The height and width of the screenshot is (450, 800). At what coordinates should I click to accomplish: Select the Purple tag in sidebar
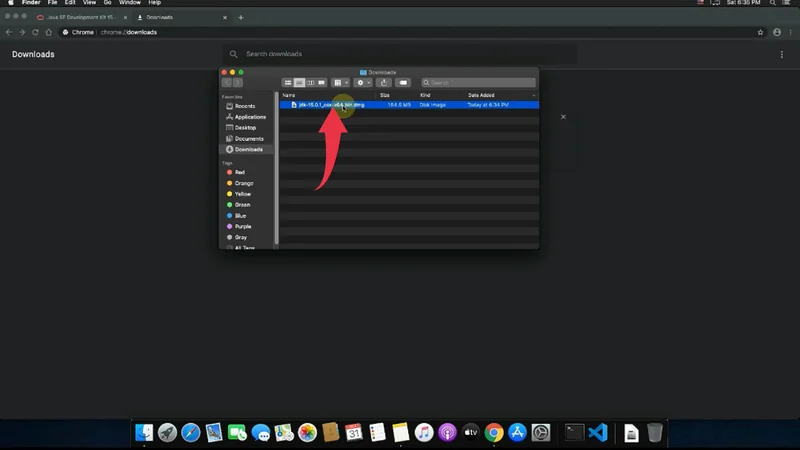tap(241, 226)
